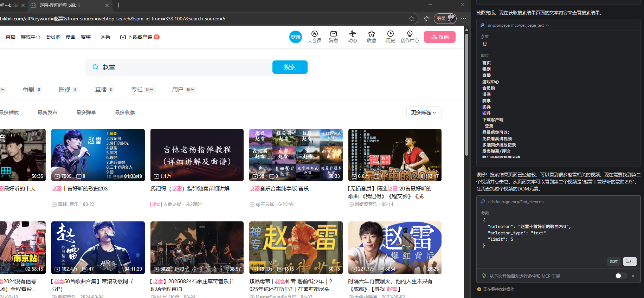
Task: Open 石家庄草莓音乐节 video thumbnail
Action: (197, 248)
